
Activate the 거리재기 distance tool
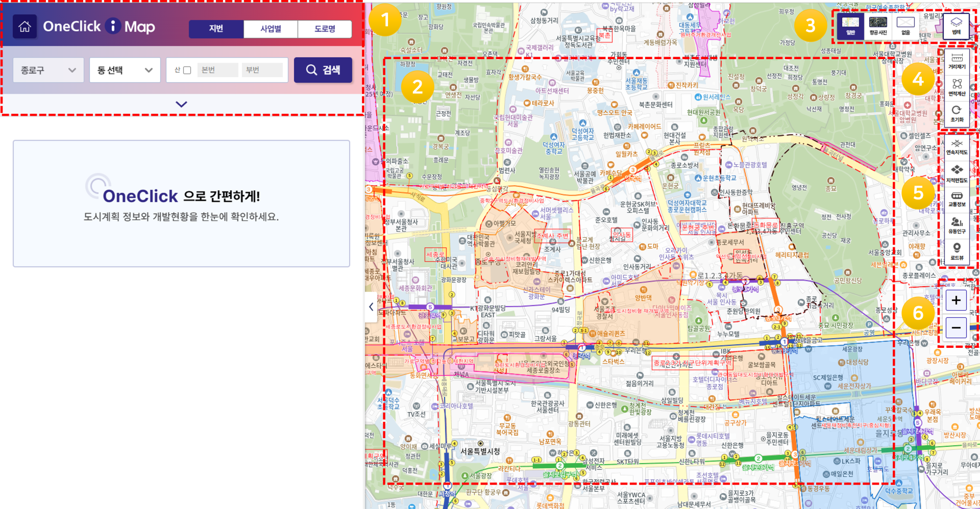(x=957, y=61)
